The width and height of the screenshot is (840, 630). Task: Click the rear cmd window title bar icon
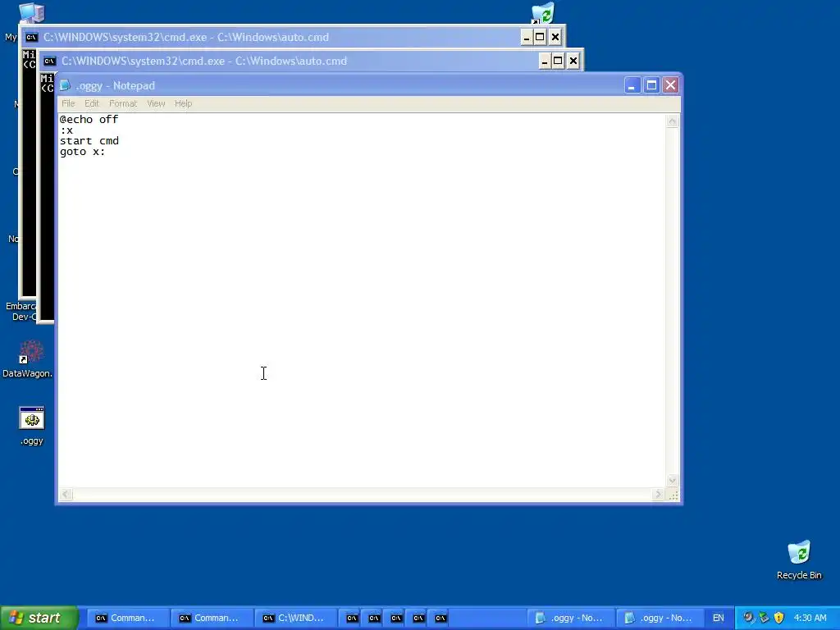[x=32, y=37]
